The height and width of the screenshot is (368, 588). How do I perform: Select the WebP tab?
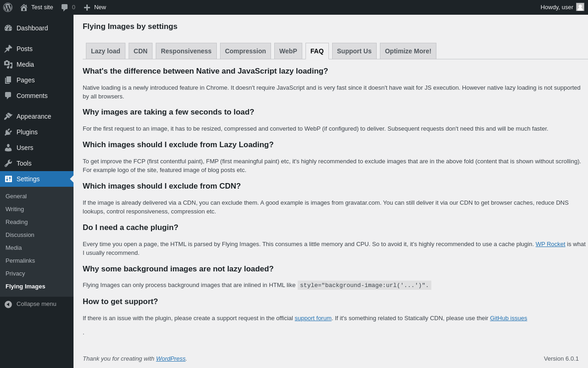tap(288, 51)
